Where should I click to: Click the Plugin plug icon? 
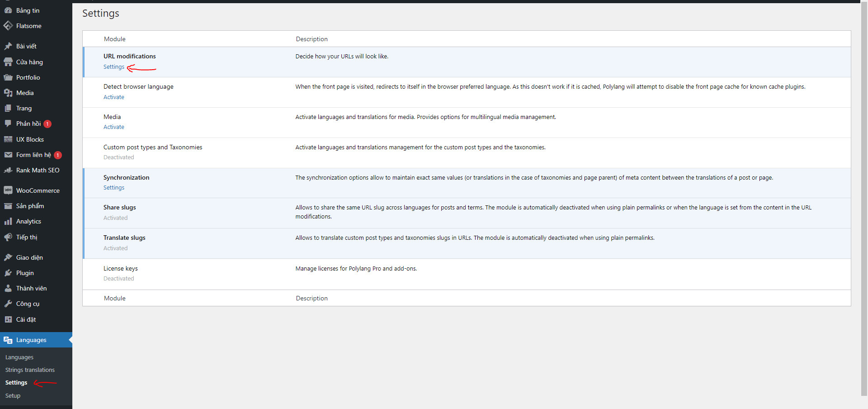coord(8,273)
